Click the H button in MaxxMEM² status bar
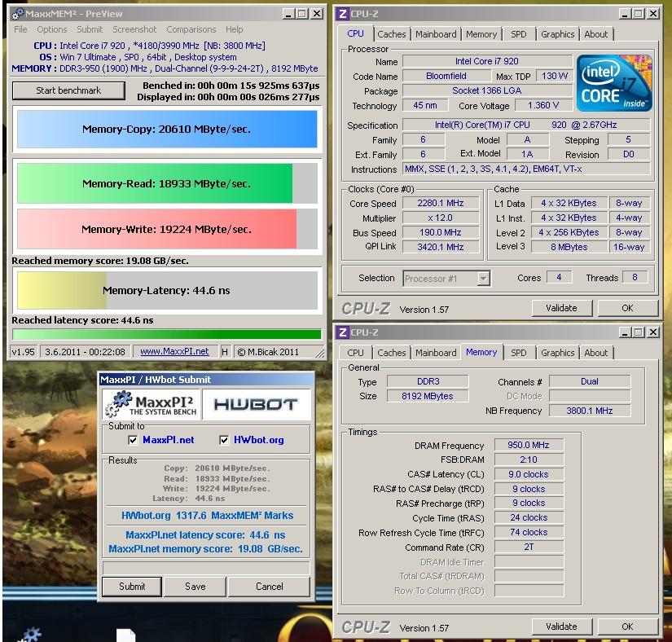 225,352
